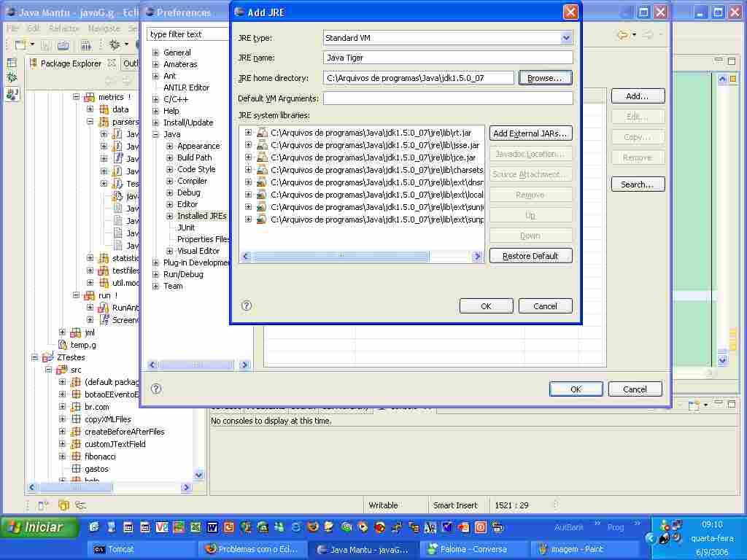
Task: Expand the rt.jar library entry
Action: click(x=248, y=133)
